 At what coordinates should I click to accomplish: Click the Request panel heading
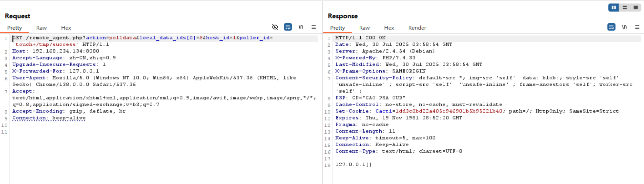tap(17, 16)
